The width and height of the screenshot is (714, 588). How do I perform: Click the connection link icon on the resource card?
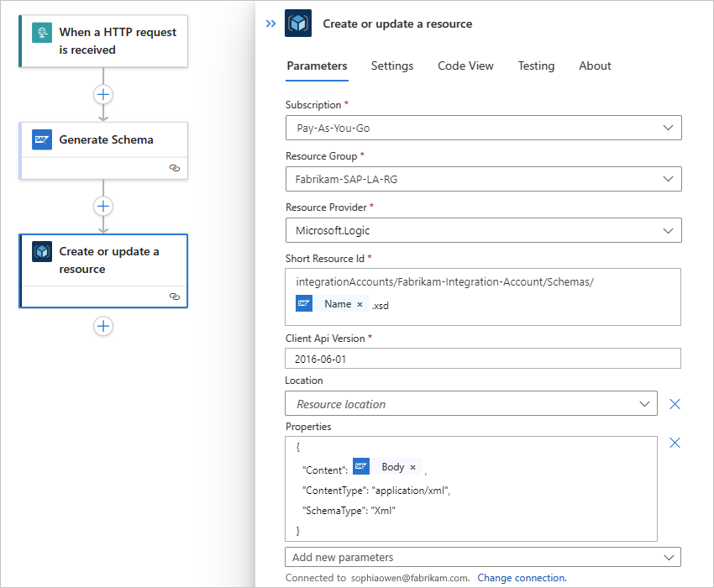pos(175,297)
